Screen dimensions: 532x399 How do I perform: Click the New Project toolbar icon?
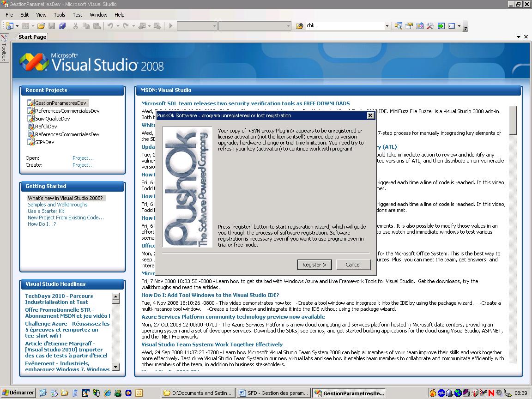click(x=9, y=26)
